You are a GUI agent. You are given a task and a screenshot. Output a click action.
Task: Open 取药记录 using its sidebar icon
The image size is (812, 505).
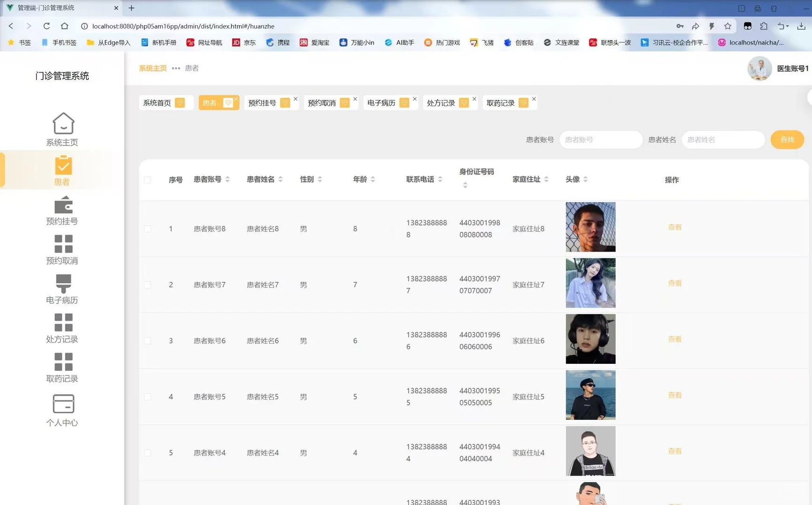point(62,361)
